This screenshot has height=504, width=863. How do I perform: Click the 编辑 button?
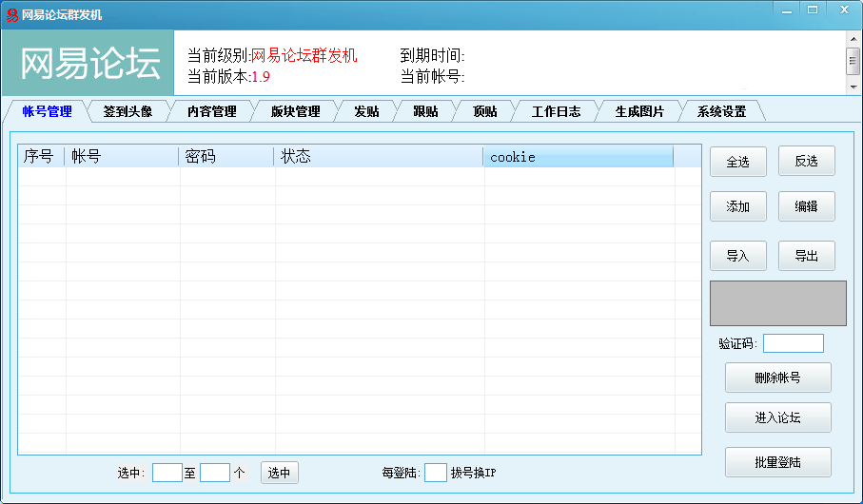(x=806, y=206)
